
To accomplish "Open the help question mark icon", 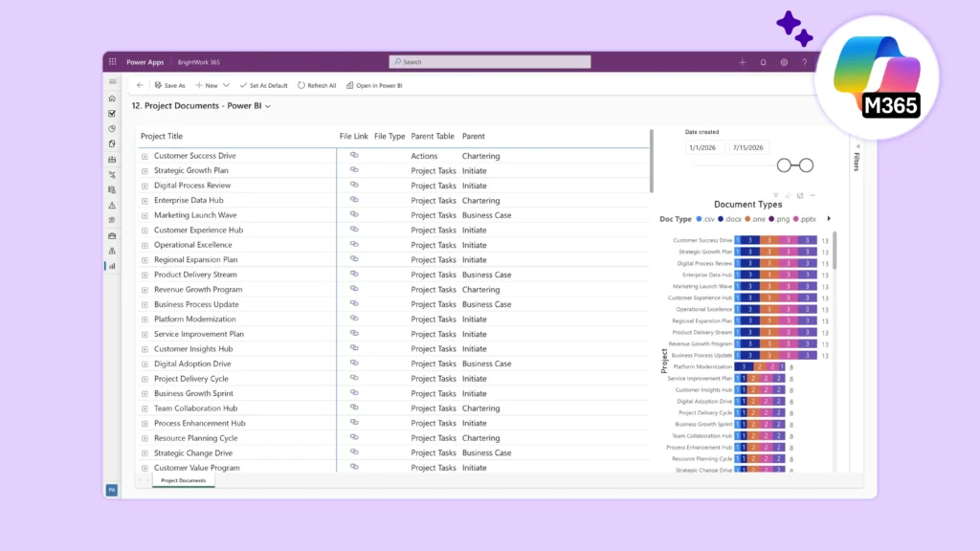I will pos(804,62).
